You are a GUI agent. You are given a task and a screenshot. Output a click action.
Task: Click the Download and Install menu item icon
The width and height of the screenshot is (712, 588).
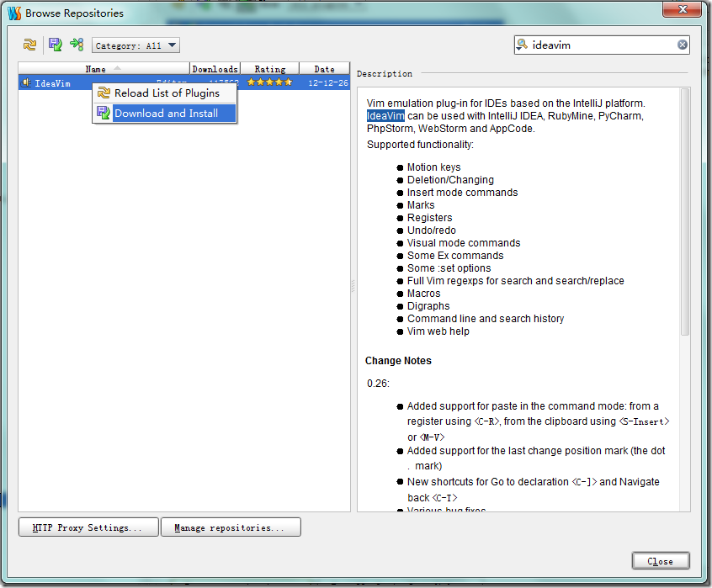click(x=104, y=113)
